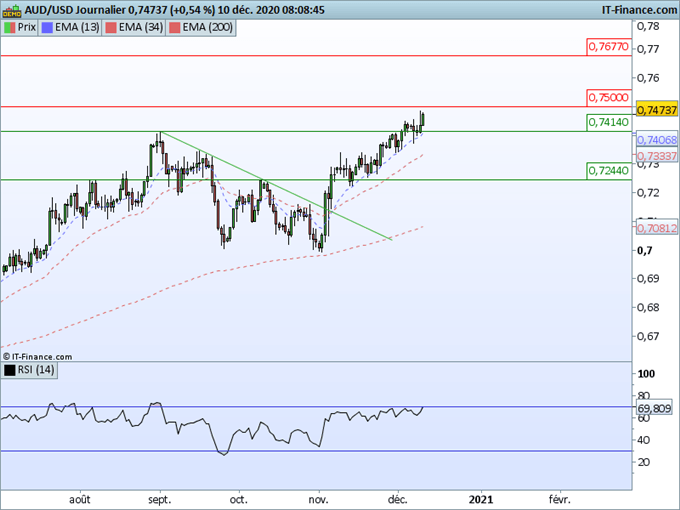
Task: Click the EMA 34 value 0,73337
Action: [657, 155]
